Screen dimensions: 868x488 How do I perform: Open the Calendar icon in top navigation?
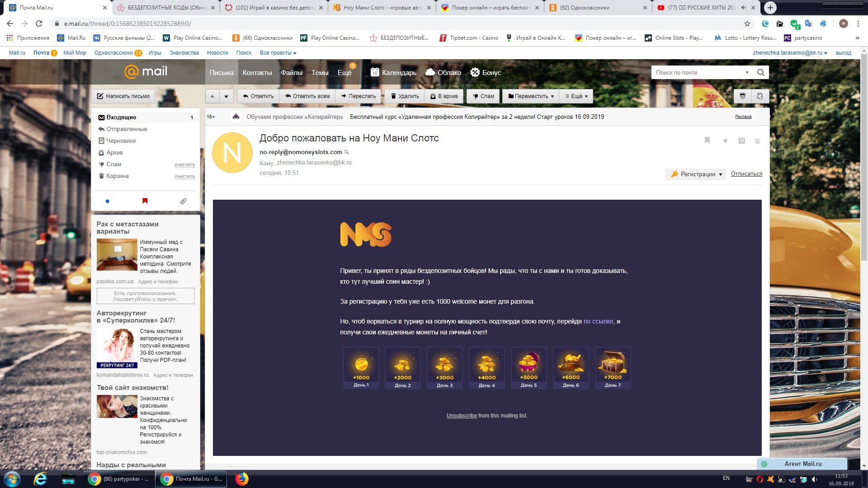point(375,72)
